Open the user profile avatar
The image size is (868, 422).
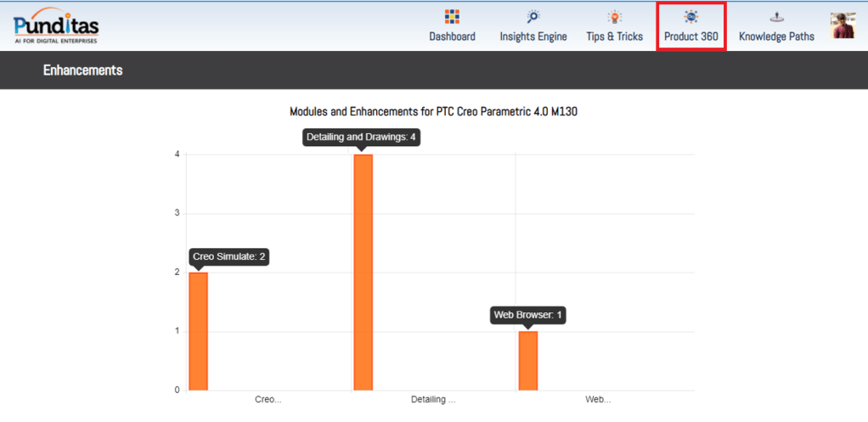843,25
